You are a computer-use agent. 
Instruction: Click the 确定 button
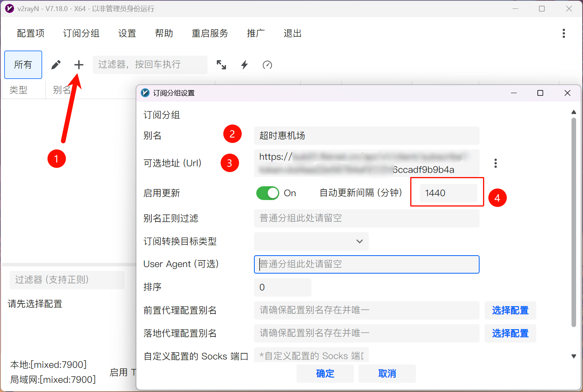pyautogui.click(x=325, y=374)
